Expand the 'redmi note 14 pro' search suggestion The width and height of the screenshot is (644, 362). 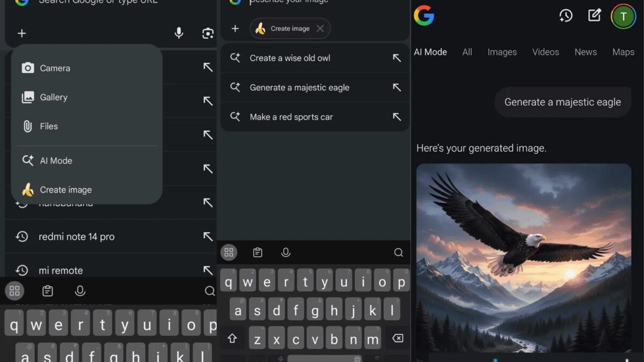[x=208, y=236]
